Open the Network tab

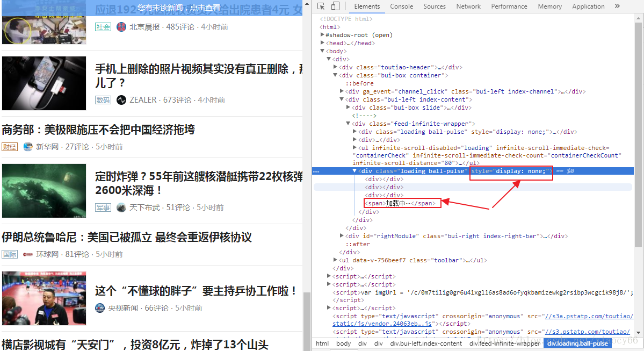[x=468, y=6]
